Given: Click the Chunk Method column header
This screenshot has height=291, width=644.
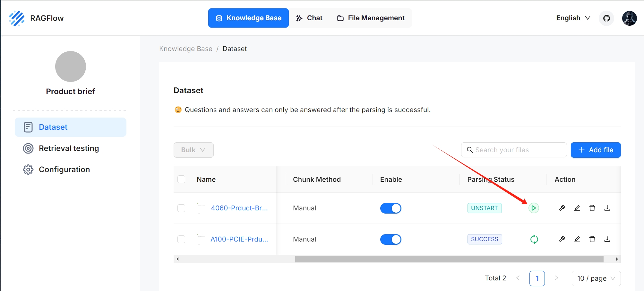Looking at the screenshot, I should [317, 180].
